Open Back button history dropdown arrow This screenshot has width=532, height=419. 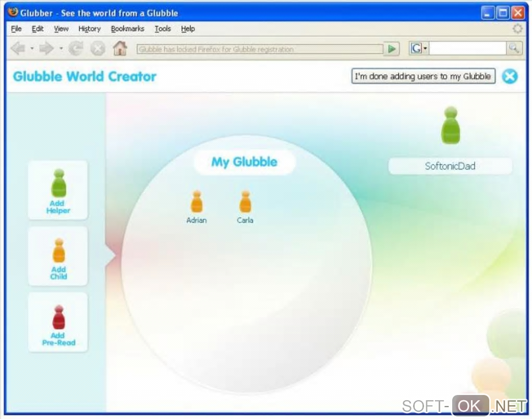click(32, 49)
